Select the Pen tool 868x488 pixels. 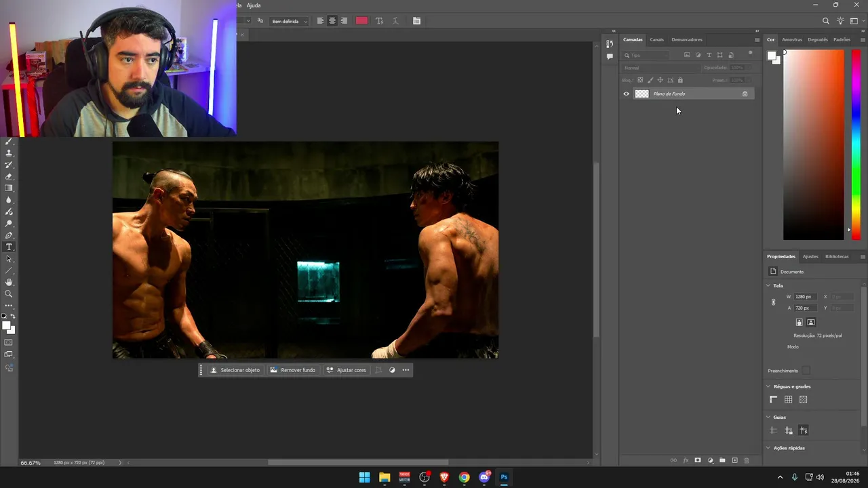click(9, 235)
